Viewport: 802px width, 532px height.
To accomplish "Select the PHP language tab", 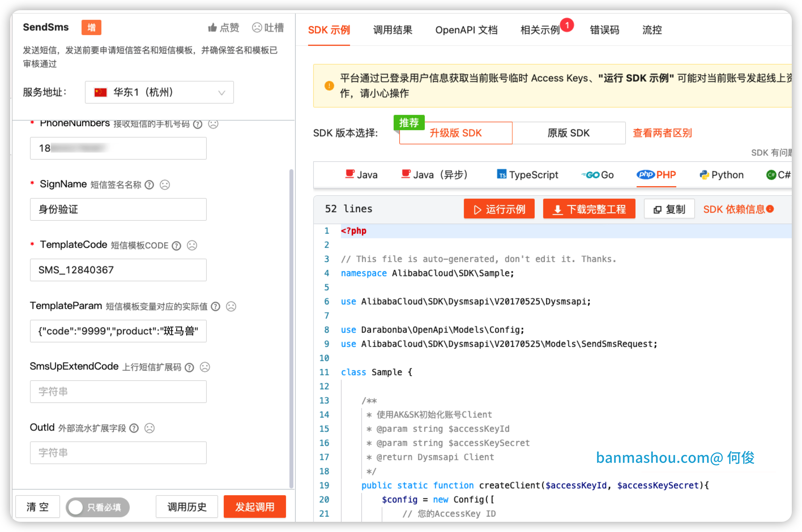I will [656, 175].
